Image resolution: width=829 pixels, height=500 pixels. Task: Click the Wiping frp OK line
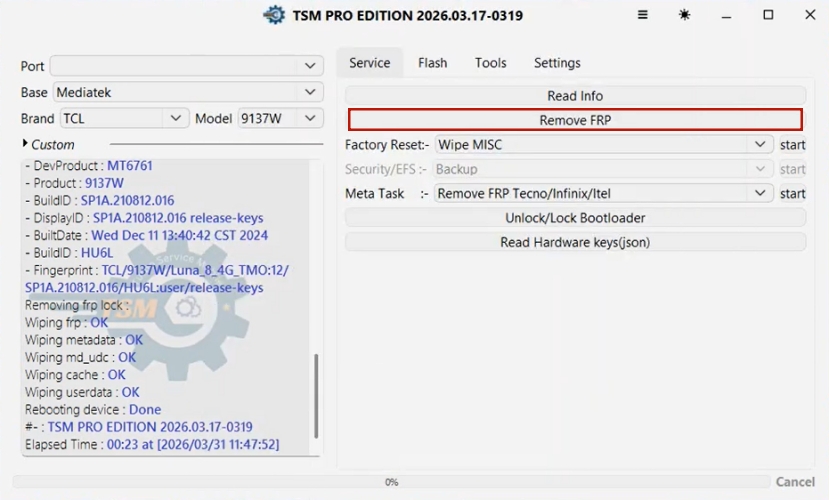coord(67,322)
